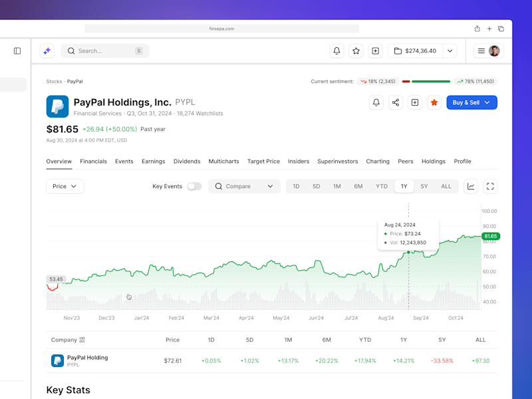Click the green 81.65 price marker
The image size is (532, 399).
click(491, 236)
